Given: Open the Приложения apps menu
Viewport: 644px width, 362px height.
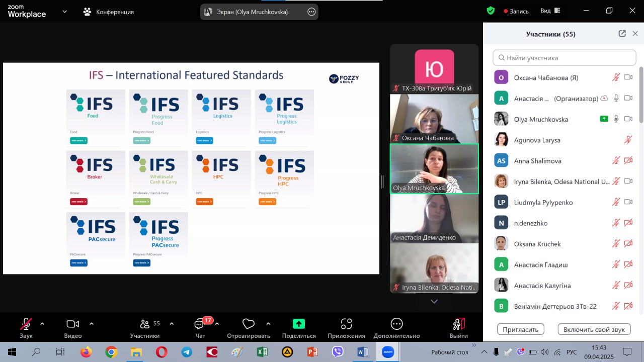Looking at the screenshot, I should click(x=346, y=327).
